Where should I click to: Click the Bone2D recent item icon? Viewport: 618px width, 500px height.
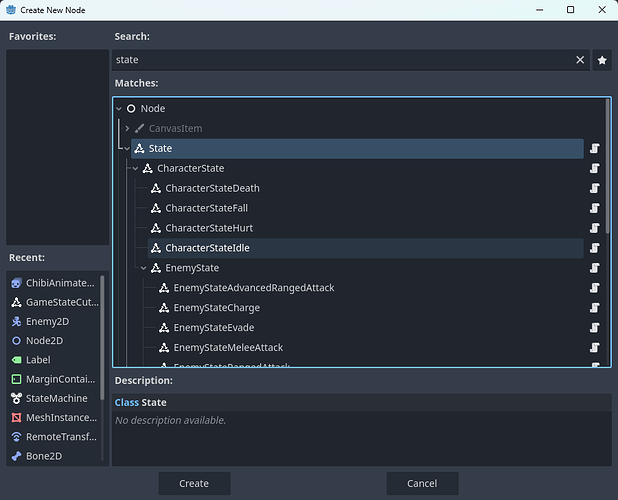coord(16,456)
